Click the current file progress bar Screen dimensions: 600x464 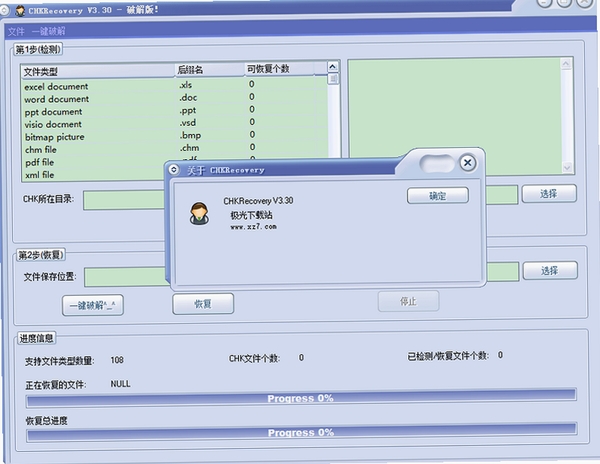pyautogui.click(x=301, y=397)
